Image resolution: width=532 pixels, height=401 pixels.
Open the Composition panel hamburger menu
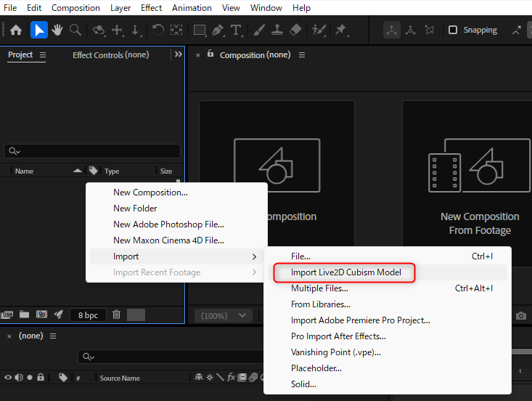(302, 54)
